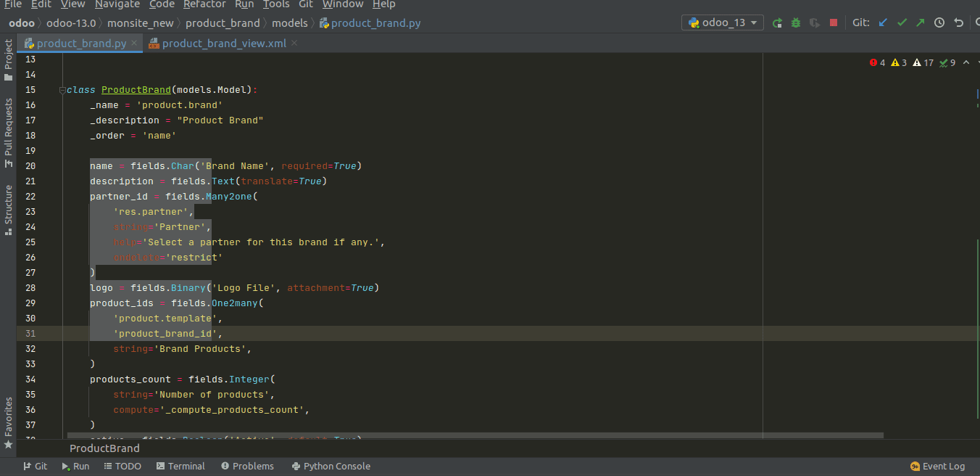Image resolution: width=980 pixels, height=476 pixels.
Task: Click the typo count of 9
Action: pos(947,63)
